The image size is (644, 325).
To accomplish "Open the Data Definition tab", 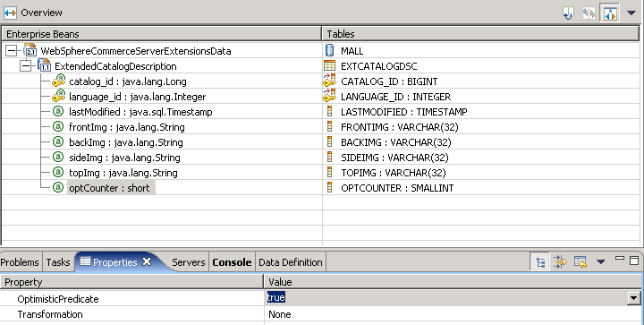I will pyautogui.click(x=291, y=262).
